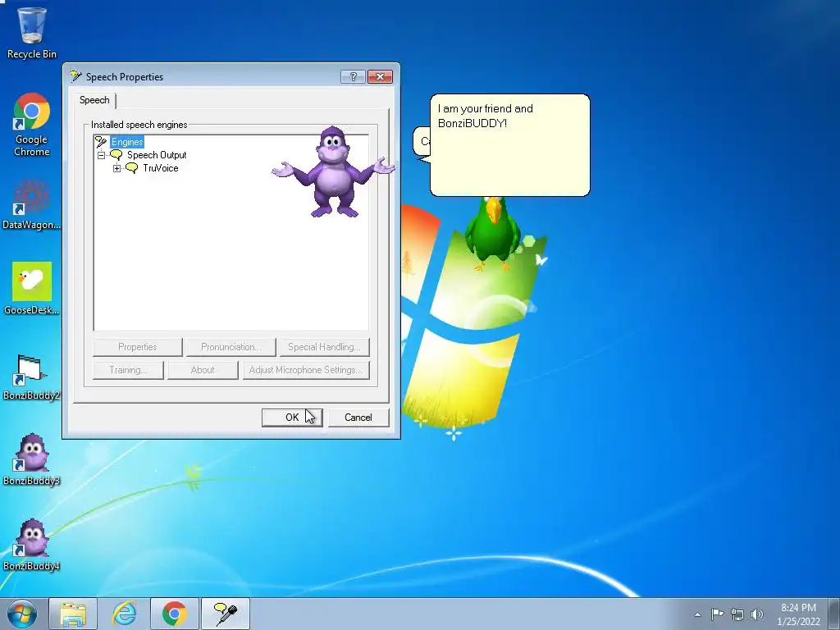Viewport: 840px width, 630px height.
Task: Open the network tray icon
Action: (x=737, y=614)
